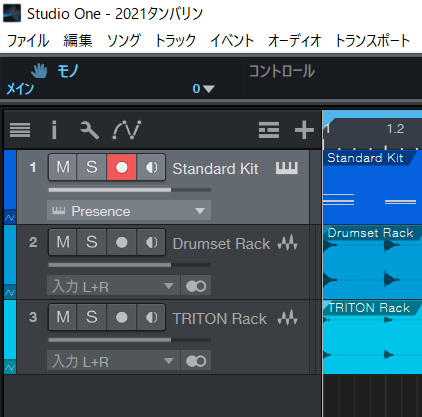
Task: Add tracks with the plus icon
Action: pyautogui.click(x=304, y=130)
